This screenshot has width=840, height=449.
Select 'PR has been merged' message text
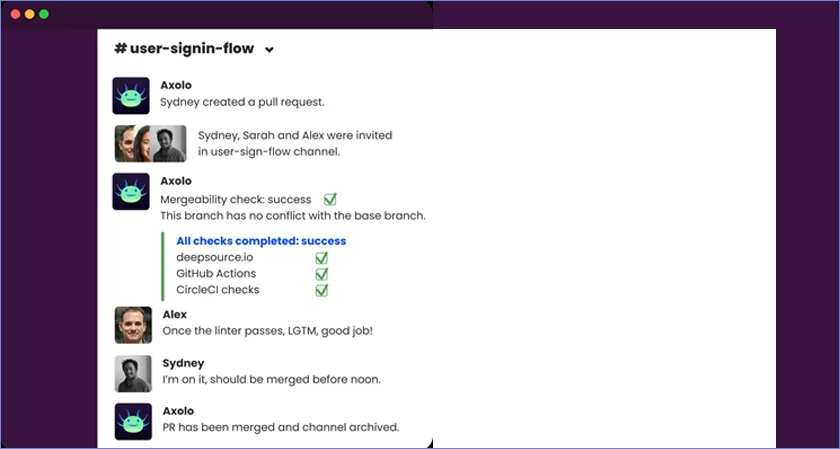tap(281, 427)
